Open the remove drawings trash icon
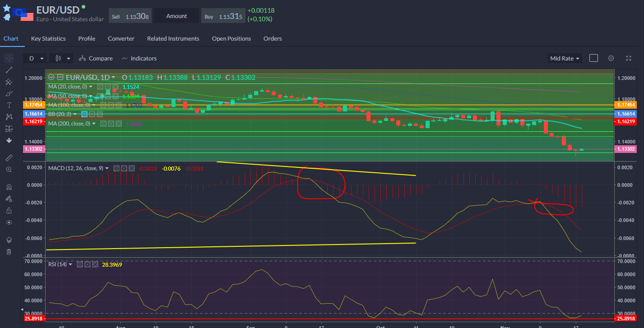Image resolution: width=644 pixels, height=328 pixels. tap(9, 251)
